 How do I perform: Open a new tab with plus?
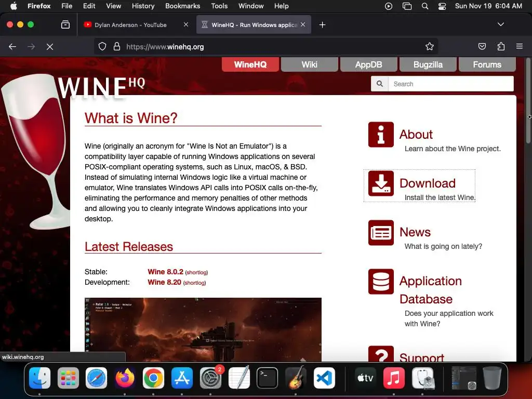point(322,25)
